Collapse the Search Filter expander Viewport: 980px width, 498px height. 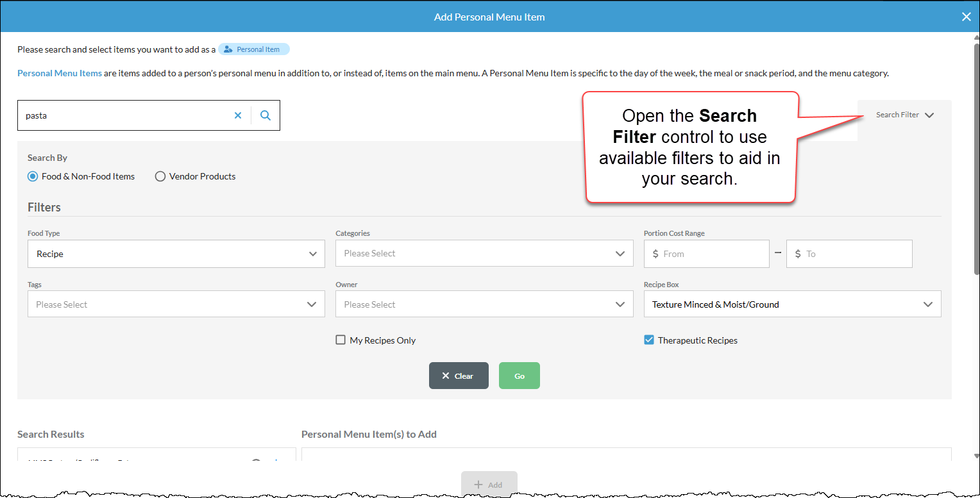point(905,115)
